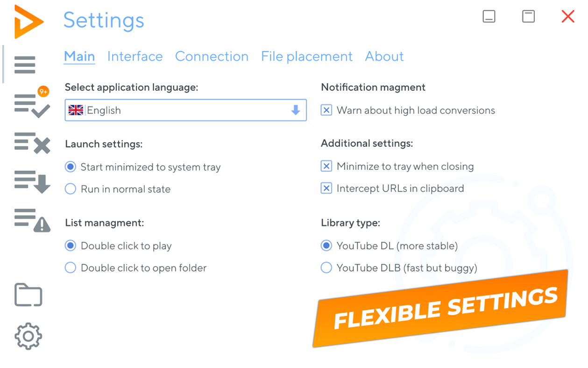Click the settings gear in the sidebar

pyautogui.click(x=28, y=336)
